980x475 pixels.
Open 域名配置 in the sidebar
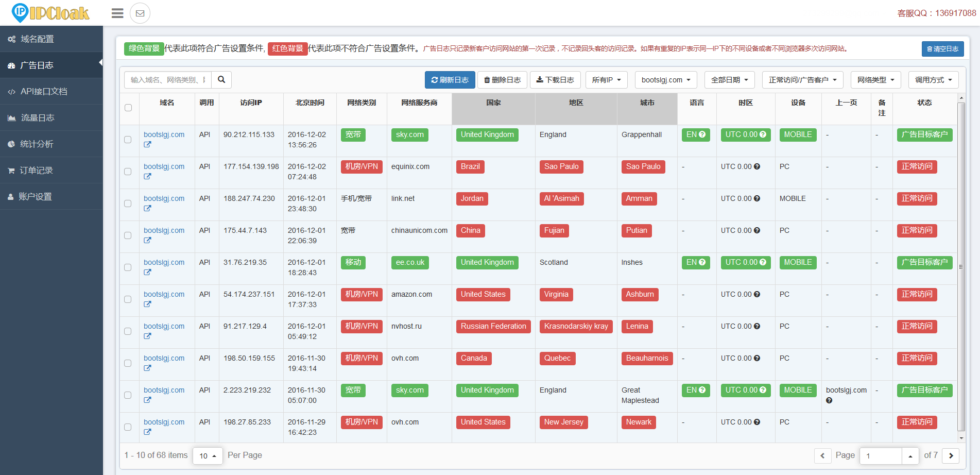pos(51,39)
